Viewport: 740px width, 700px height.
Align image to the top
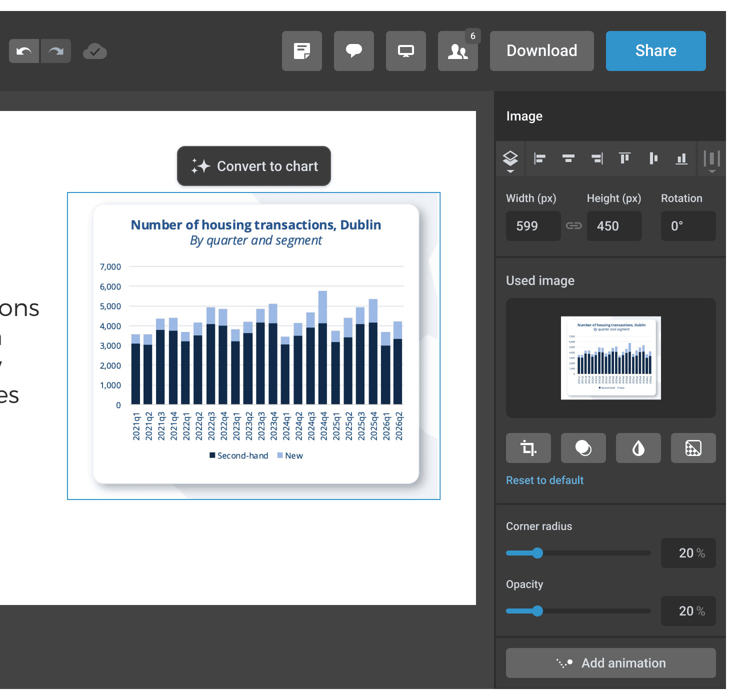click(x=625, y=158)
